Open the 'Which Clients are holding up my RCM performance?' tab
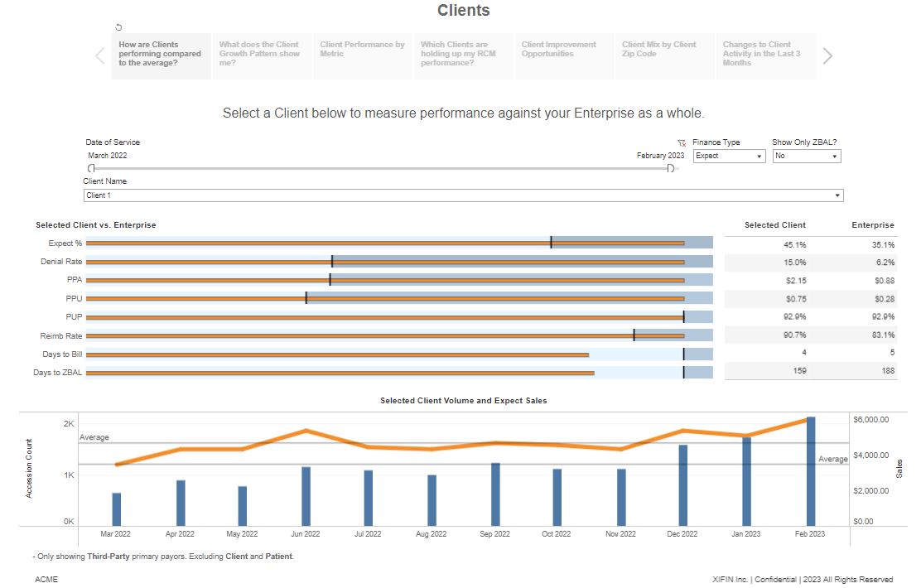 (463, 55)
